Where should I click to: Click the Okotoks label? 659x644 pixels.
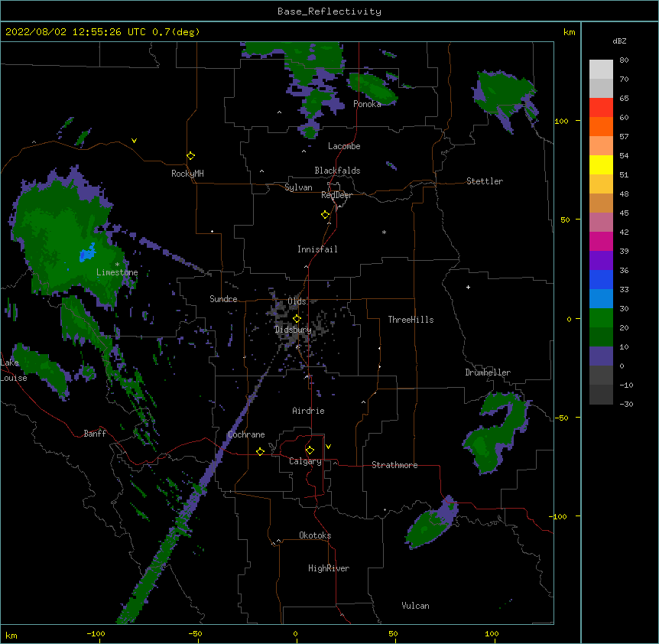pos(315,535)
